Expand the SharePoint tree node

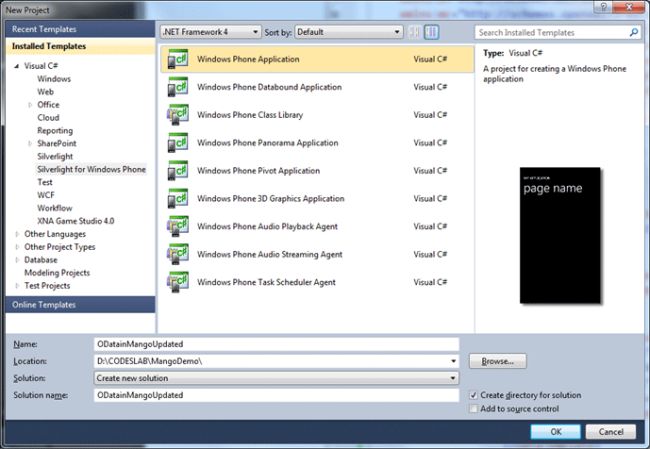point(30,143)
